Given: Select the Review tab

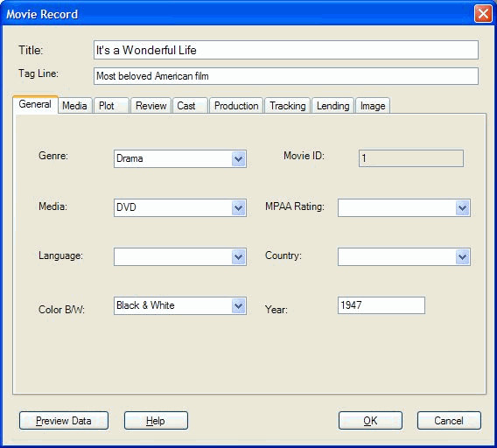Looking at the screenshot, I should (x=150, y=106).
